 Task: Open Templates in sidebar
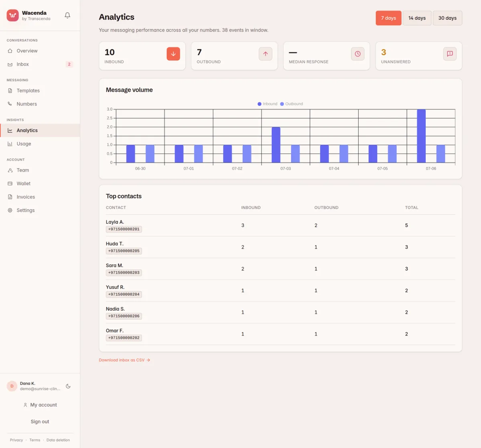[40, 91]
